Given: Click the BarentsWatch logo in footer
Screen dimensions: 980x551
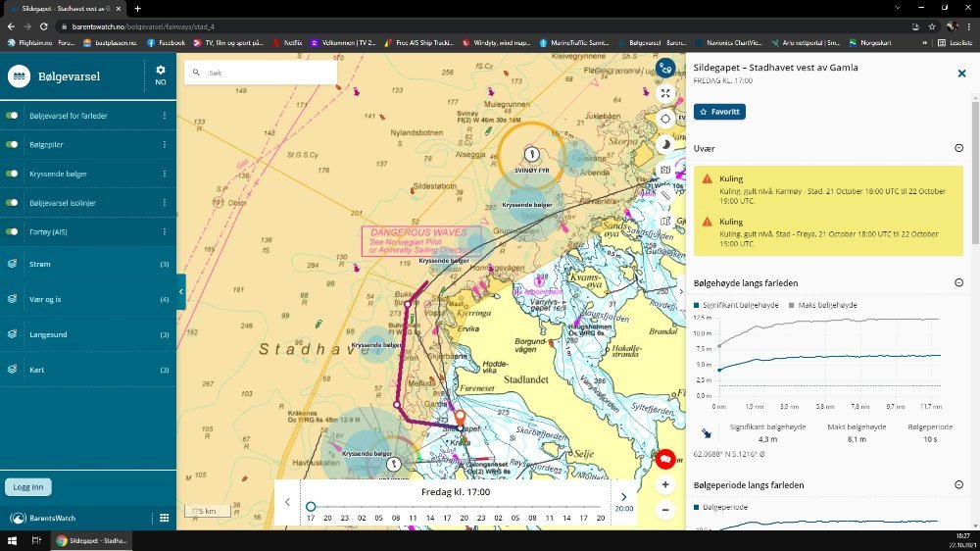Looking at the screenshot, I should [x=42, y=518].
